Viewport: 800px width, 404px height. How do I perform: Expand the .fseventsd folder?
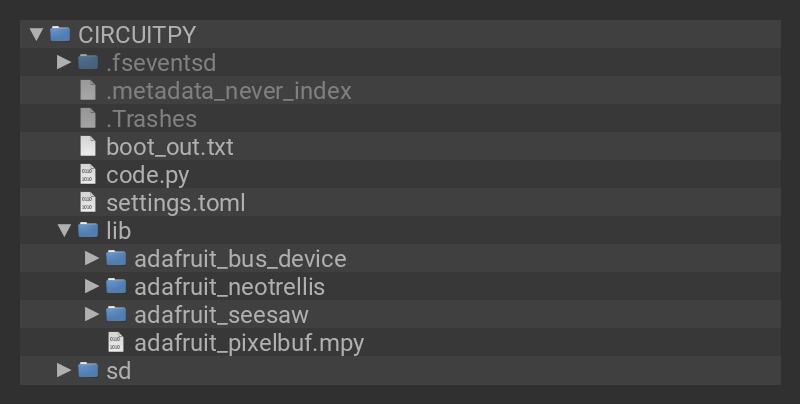tap(64, 63)
